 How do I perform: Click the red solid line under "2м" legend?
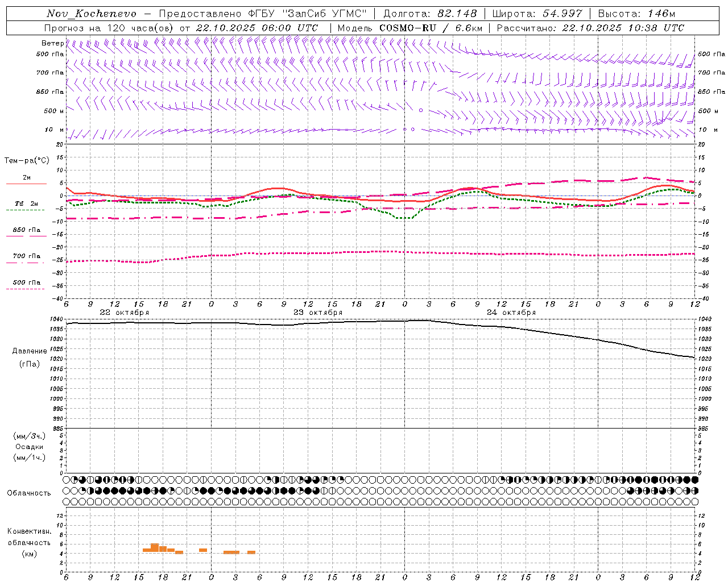point(26,184)
